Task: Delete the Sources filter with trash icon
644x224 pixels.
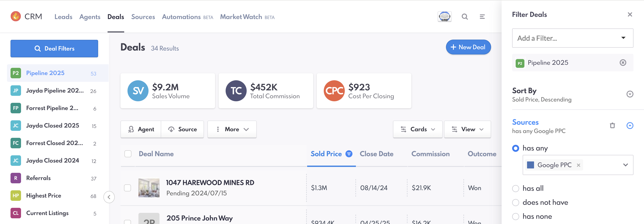Action: tap(612, 125)
